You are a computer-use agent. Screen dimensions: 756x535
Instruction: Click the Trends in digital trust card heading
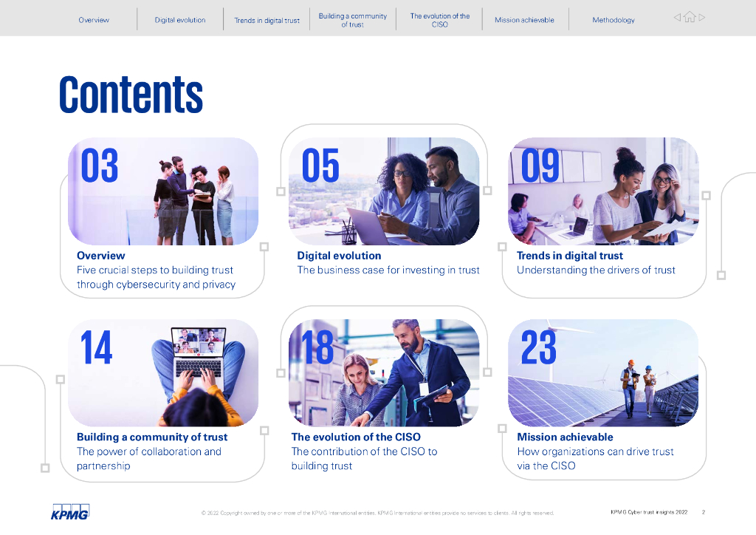point(570,256)
